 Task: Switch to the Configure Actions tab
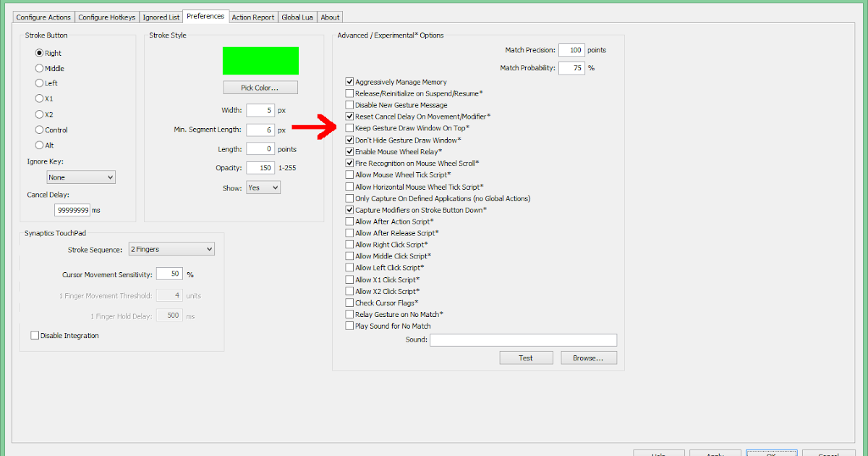click(x=43, y=17)
